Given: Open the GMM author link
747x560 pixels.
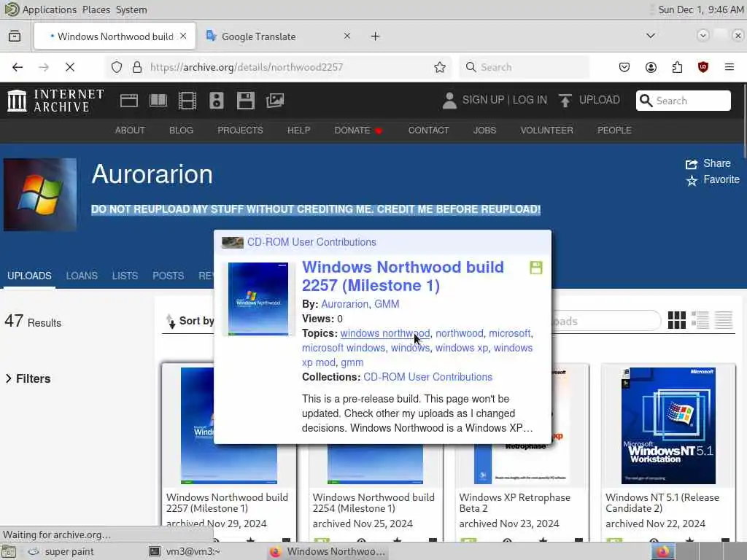Looking at the screenshot, I should (387, 304).
